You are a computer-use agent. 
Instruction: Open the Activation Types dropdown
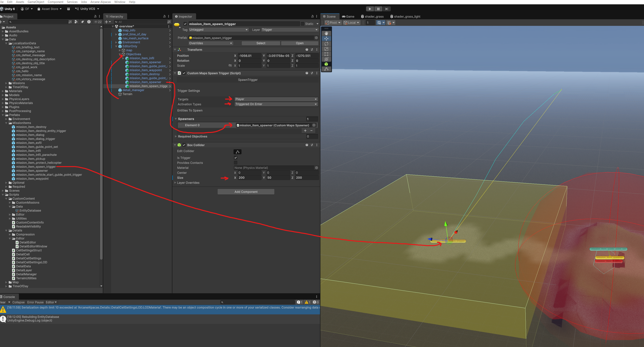(x=276, y=104)
